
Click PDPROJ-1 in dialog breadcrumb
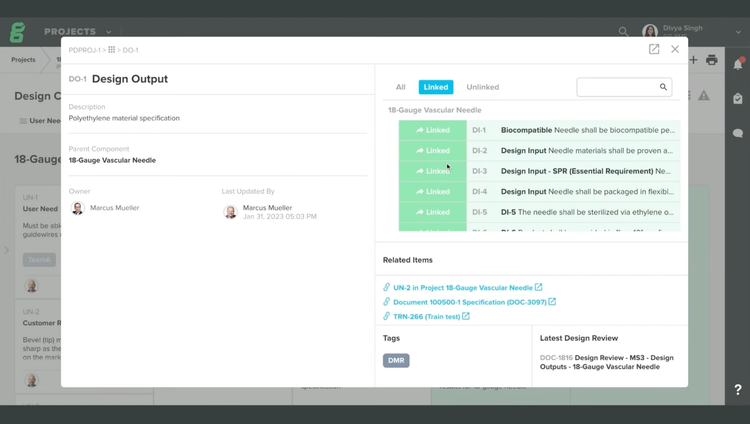tap(85, 50)
